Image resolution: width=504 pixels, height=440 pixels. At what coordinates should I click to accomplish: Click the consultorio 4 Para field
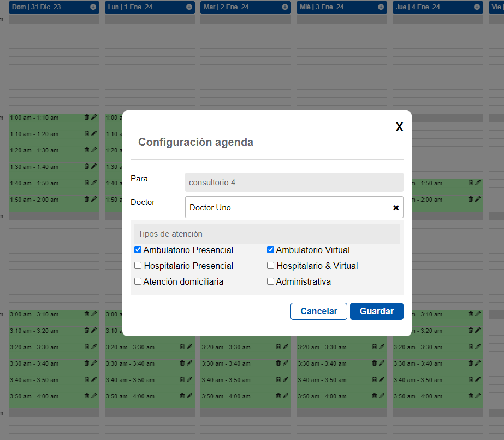pyautogui.click(x=294, y=182)
